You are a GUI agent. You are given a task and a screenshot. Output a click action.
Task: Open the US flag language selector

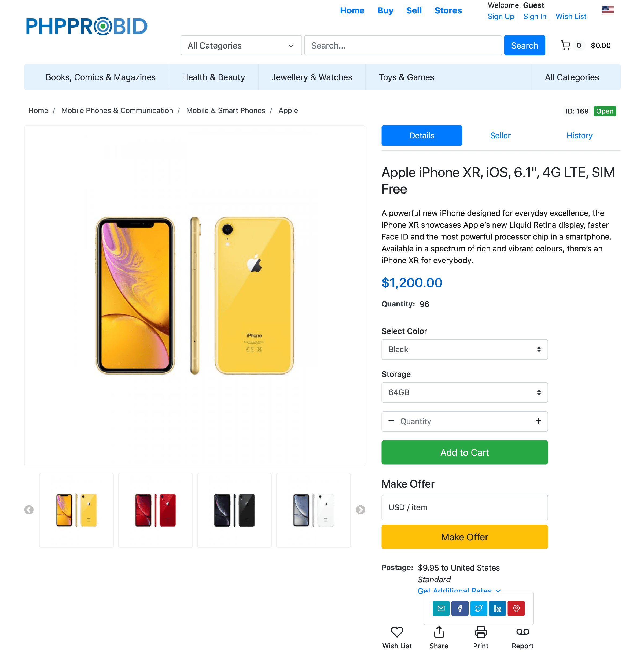[607, 10]
